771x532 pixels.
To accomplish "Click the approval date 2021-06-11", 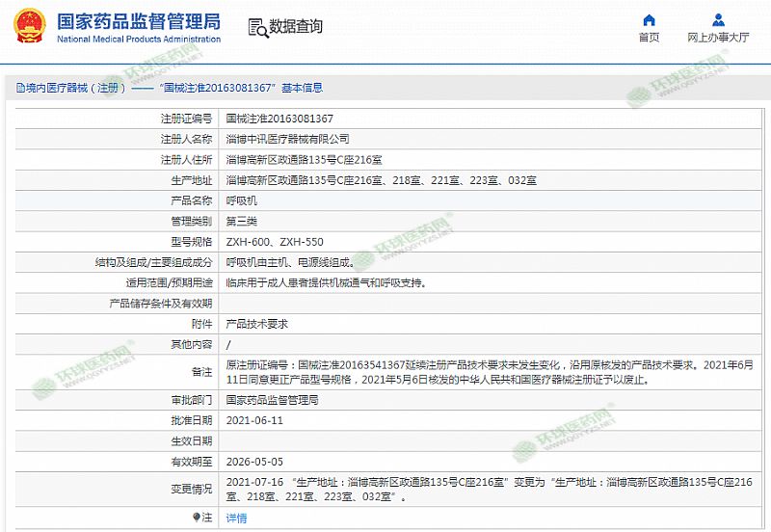I will click(x=254, y=420).
